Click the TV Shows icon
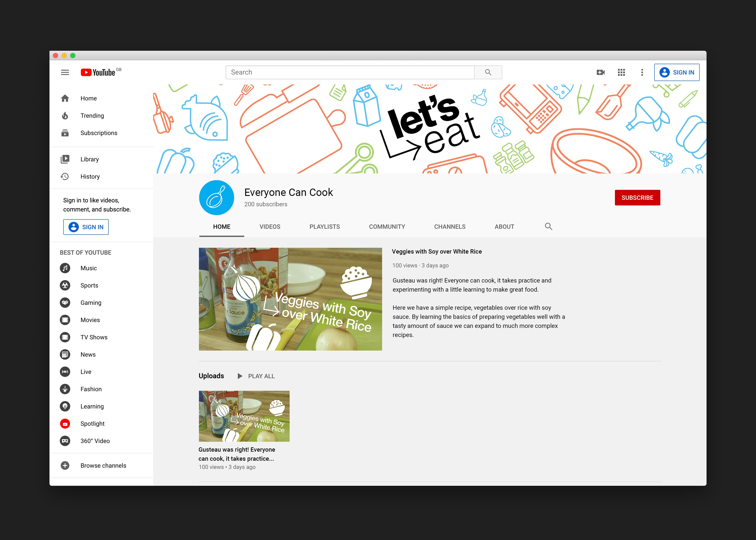756x540 pixels. tap(65, 337)
